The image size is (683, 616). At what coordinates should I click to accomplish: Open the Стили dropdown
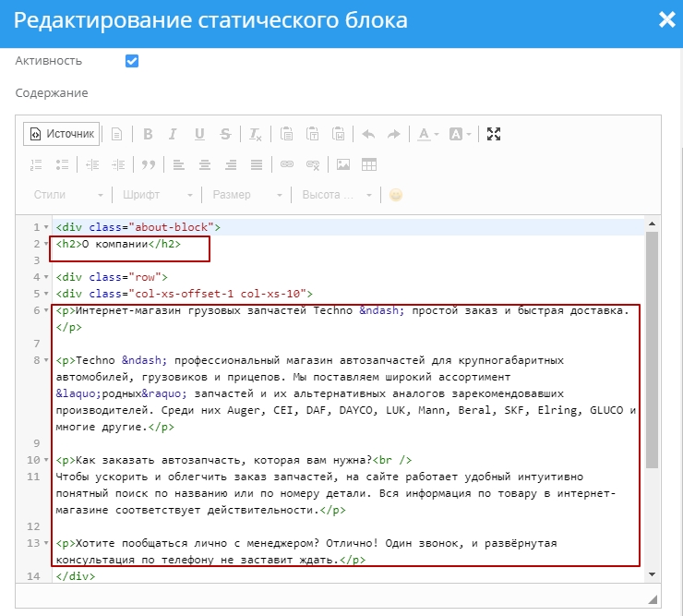(68, 195)
